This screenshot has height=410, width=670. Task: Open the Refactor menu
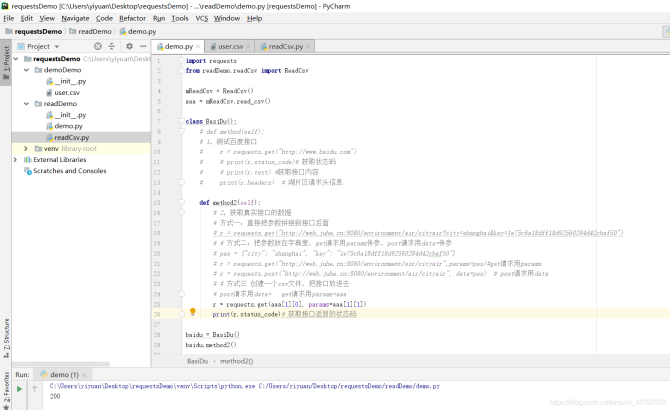pyautogui.click(x=132, y=18)
